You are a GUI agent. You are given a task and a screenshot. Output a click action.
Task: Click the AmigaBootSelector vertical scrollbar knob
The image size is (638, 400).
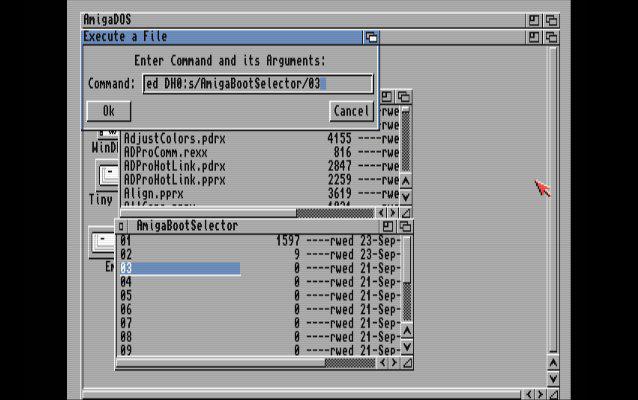pyautogui.click(x=407, y=260)
